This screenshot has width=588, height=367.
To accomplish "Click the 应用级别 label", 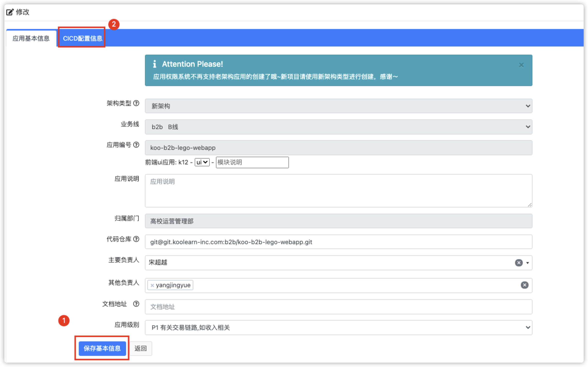I will (127, 324).
